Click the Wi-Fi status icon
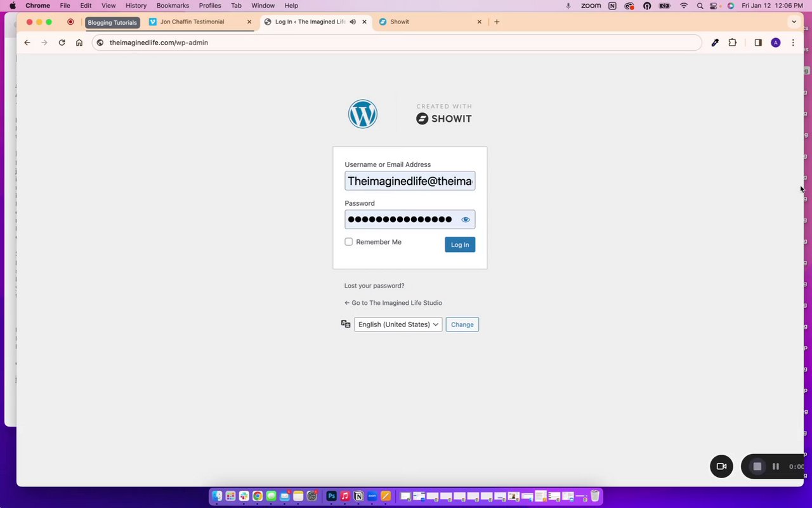Image resolution: width=812 pixels, height=508 pixels. point(684,6)
